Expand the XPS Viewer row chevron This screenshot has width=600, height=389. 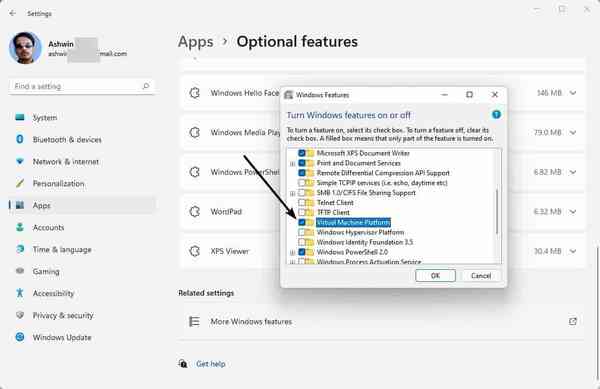coord(573,251)
